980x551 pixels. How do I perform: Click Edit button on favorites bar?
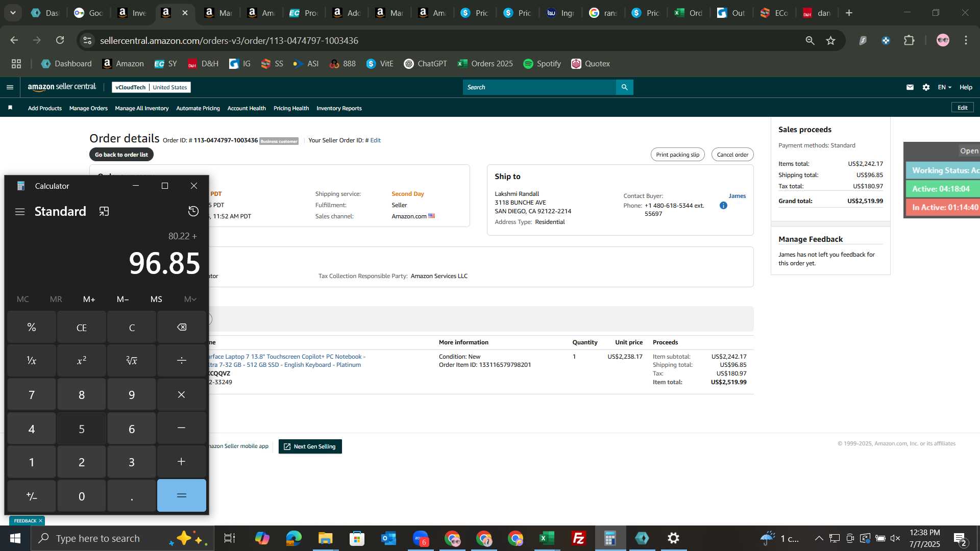pos(962,108)
